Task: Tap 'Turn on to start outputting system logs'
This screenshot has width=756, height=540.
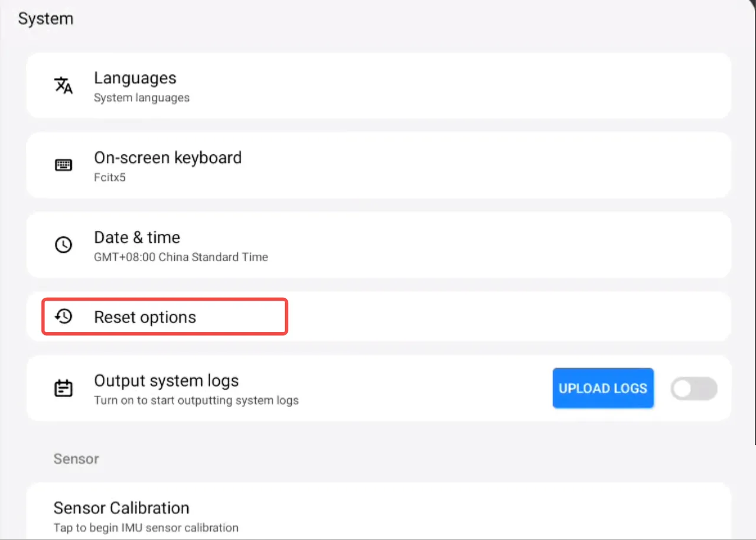Action: (196, 401)
